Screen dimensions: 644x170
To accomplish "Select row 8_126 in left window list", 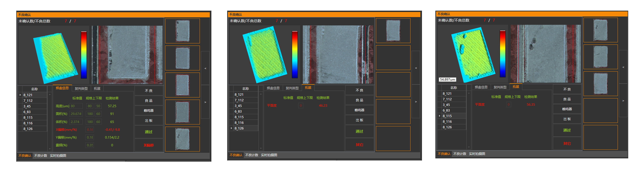I will tap(34, 129).
